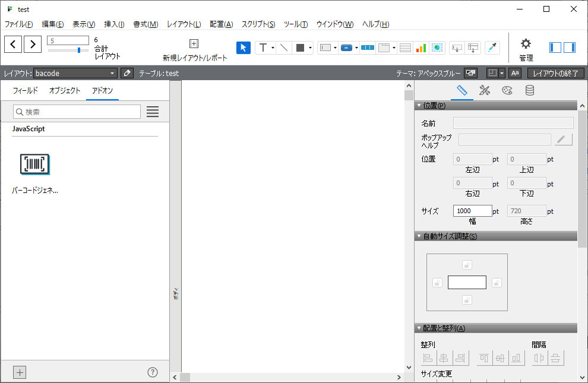
Task: Go to the previous layout arrow
Action: [x=13, y=45]
